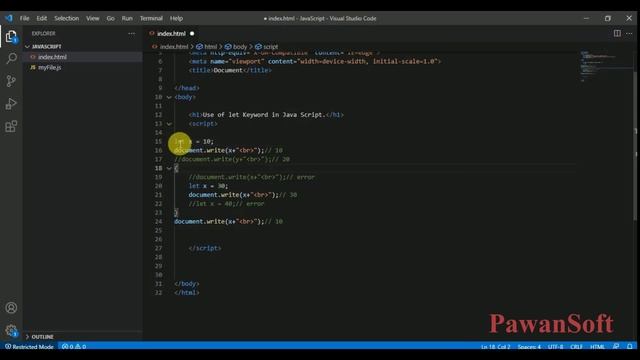Click 'let x = 30;' on line 20

click(x=208, y=186)
